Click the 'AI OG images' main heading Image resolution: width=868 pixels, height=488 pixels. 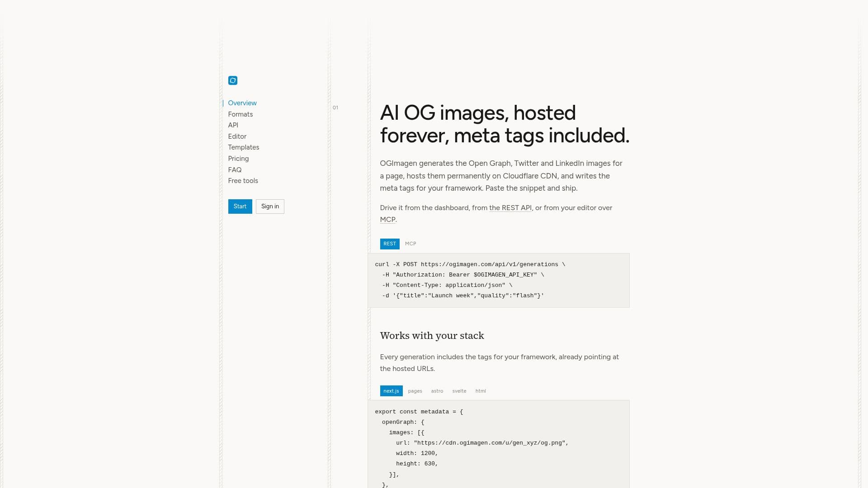coord(505,124)
